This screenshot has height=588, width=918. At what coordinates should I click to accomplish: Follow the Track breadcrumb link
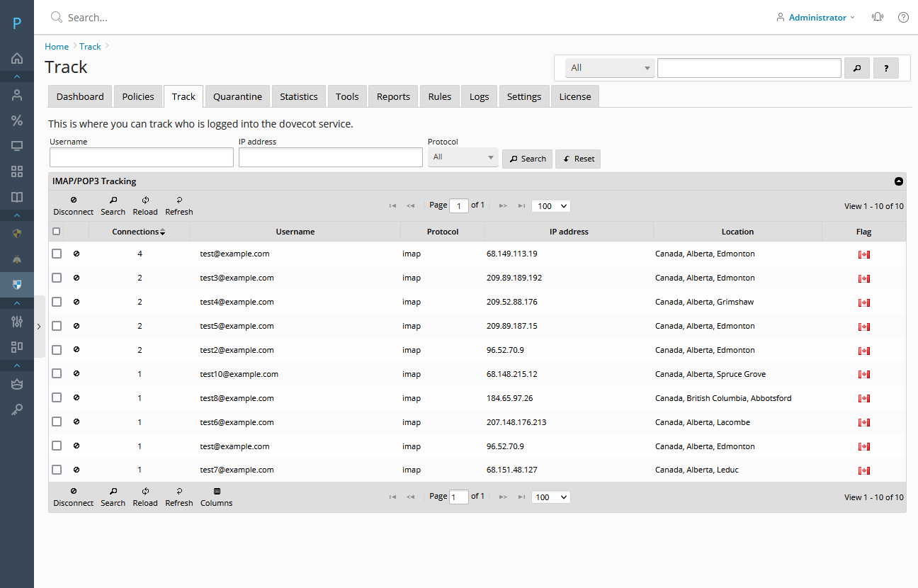click(x=90, y=47)
